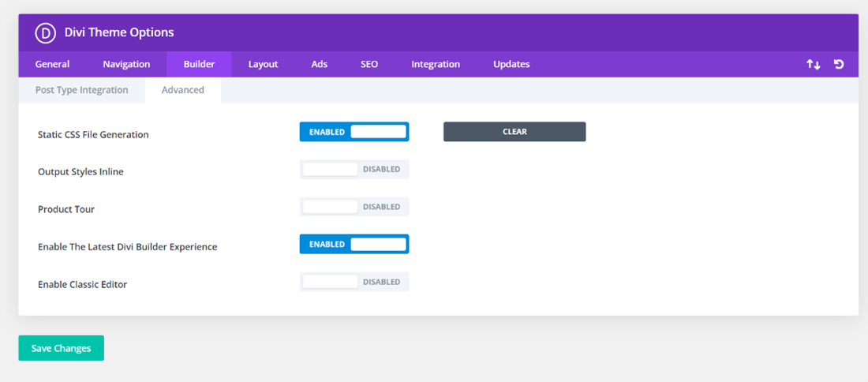The image size is (868, 382).
Task: Enable the Product Tour toggle
Action: (x=354, y=207)
